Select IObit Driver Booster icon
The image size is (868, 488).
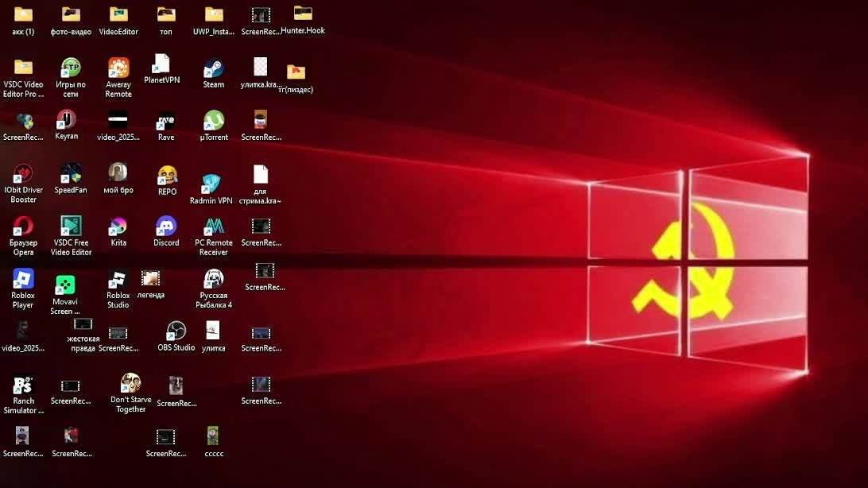pyautogui.click(x=23, y=173)
